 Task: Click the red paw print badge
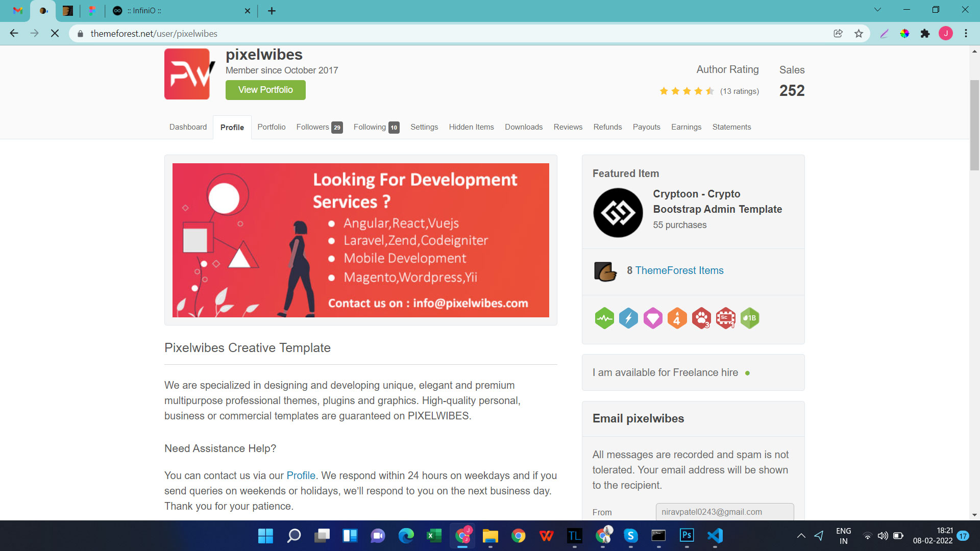[x=701, y=318]
